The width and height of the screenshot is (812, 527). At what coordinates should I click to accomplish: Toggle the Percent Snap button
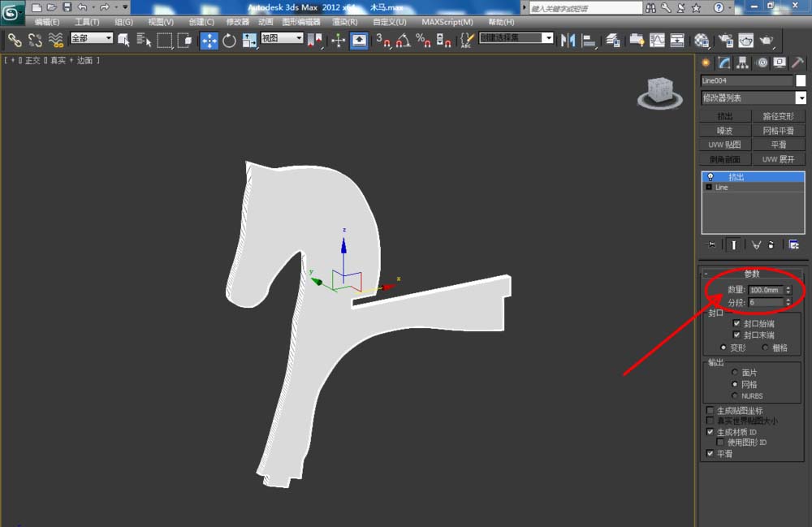tap(423, 40)
